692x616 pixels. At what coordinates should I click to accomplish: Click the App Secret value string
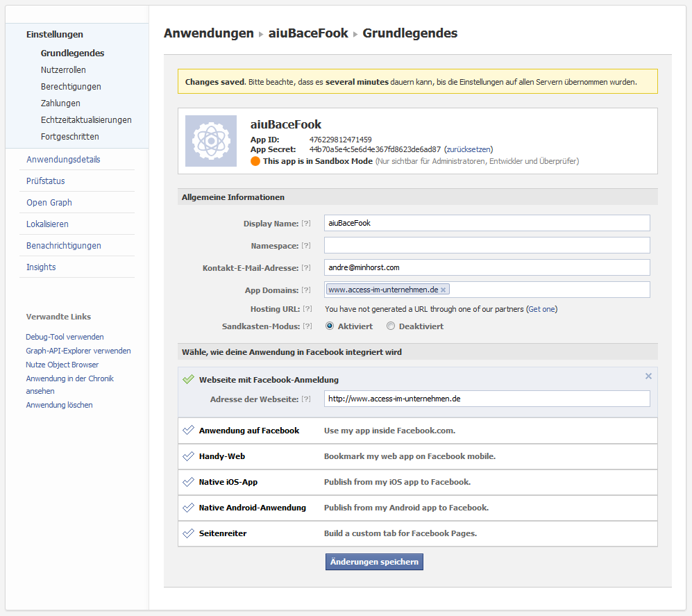pos(375,150)
